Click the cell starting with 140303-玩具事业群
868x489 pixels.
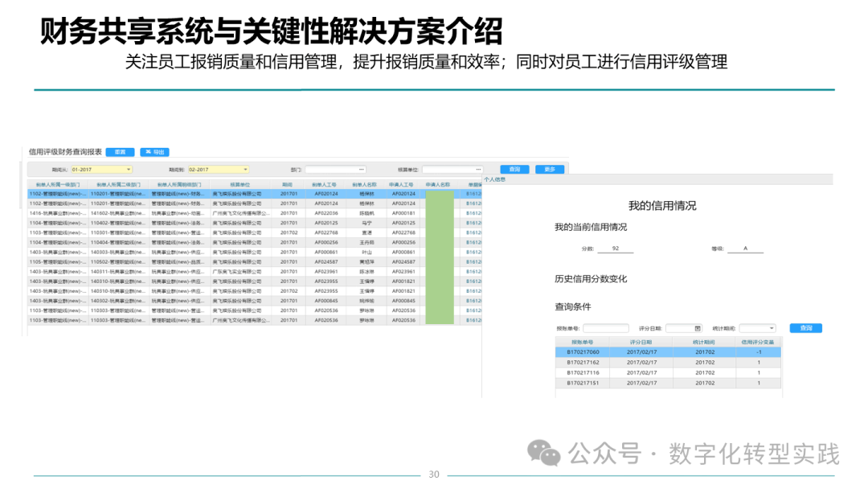[x=119, y=253]
